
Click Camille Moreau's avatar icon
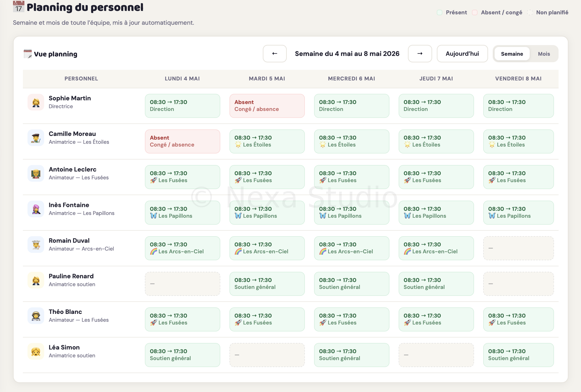pos(36,138)
